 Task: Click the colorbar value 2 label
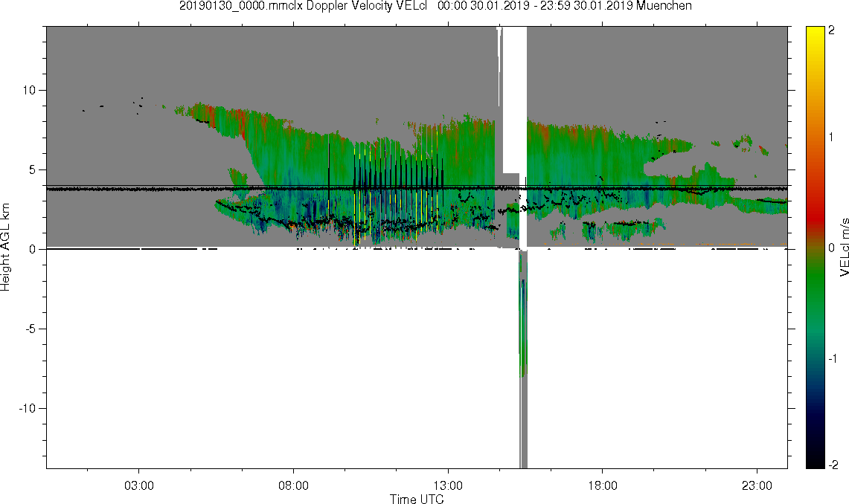[832, 30]
